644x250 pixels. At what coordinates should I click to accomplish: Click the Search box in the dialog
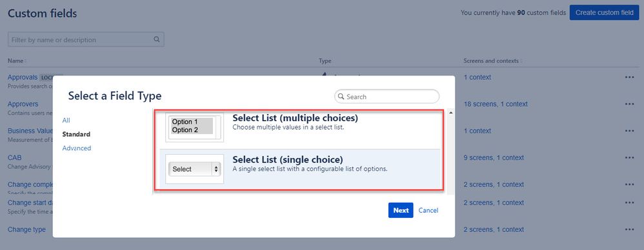point(387,97)
